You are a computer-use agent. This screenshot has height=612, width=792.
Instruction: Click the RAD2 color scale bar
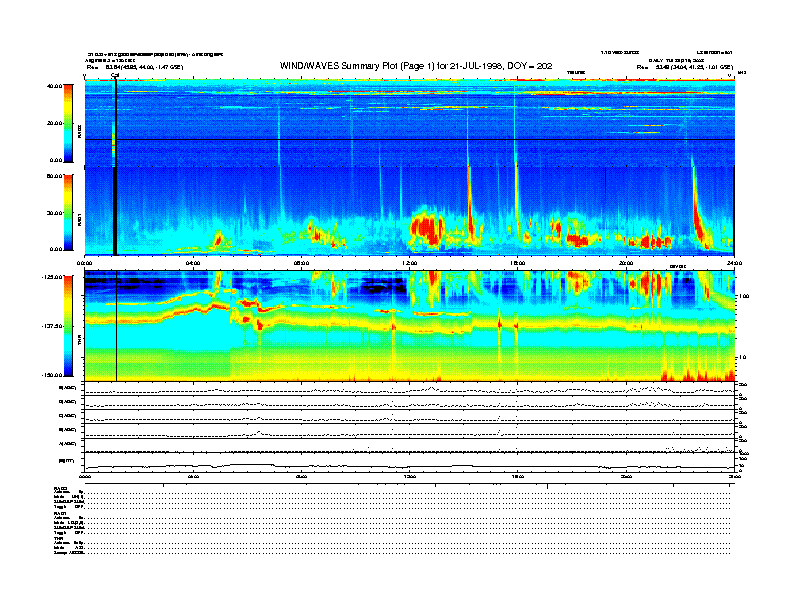click(x=68, y=123)
